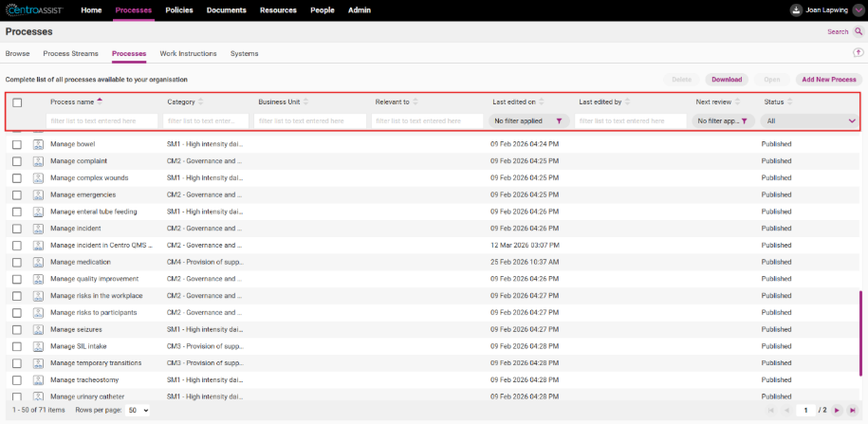Image resolution: width=868 pixels, height=424 pixels.
Task: Open the Policies menu
Action: (179, 10)
